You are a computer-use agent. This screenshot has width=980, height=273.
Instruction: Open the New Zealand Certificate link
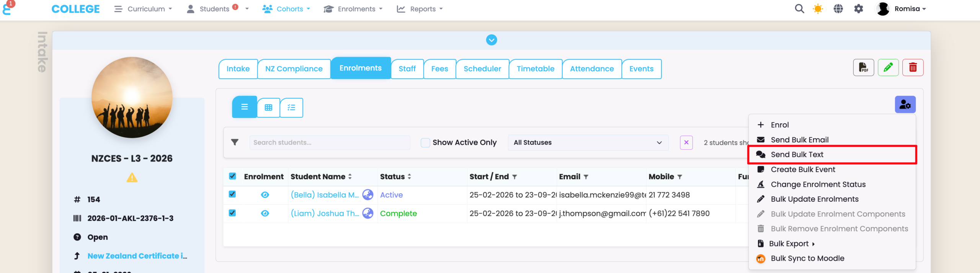click(137, 256)
